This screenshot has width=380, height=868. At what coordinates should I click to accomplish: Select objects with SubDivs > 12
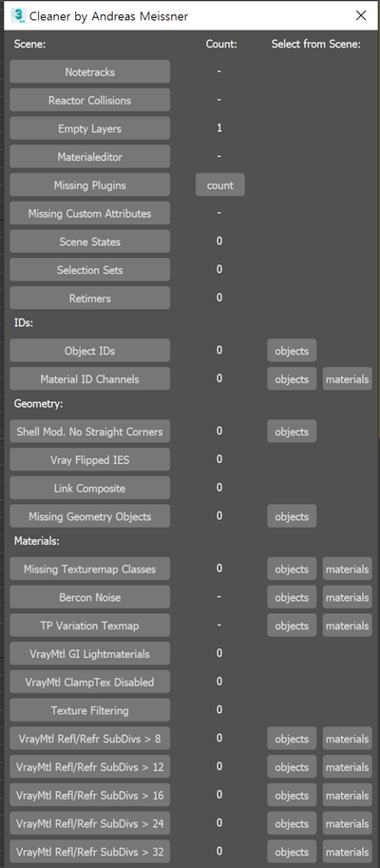(x=292, y=766)
